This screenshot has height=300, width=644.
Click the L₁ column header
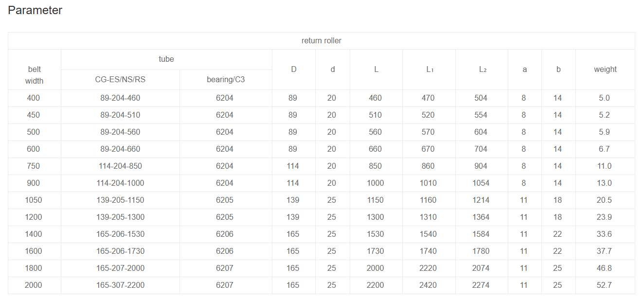coord(429,70)
